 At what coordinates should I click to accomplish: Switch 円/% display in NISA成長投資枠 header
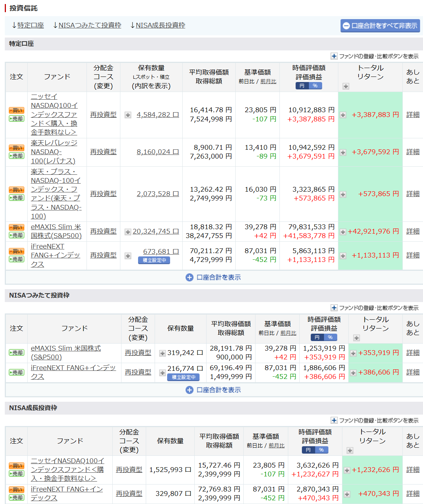tap(315, 450)
